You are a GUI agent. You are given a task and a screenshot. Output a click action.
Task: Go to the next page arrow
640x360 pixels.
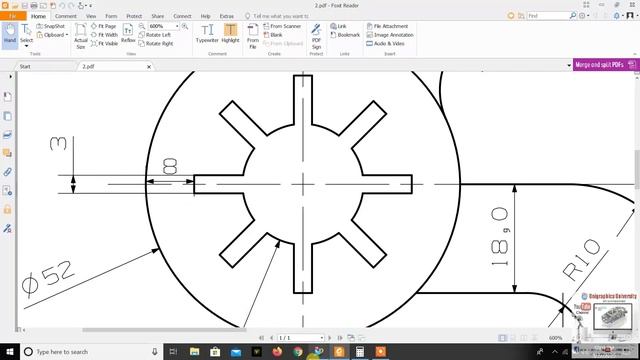(330, 338)
